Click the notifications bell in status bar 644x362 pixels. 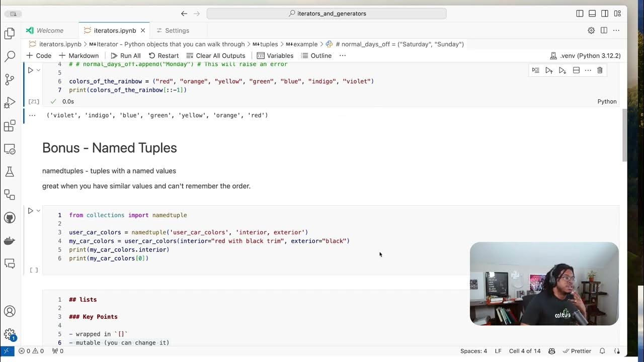[602, 351]
